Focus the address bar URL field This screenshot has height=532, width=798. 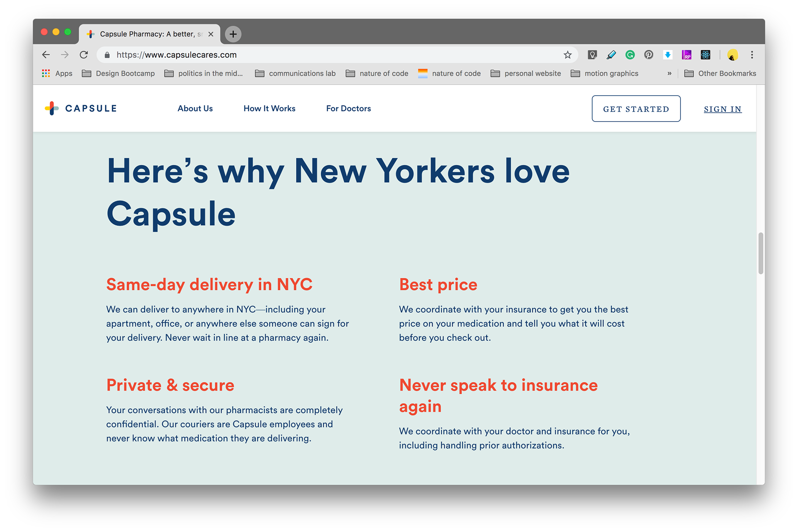(337, 55)
